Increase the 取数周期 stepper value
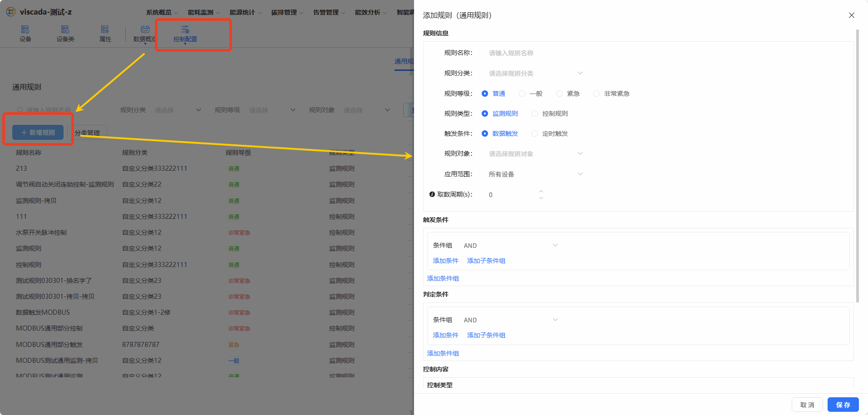The image size is (868, 415). pos(541,191)
